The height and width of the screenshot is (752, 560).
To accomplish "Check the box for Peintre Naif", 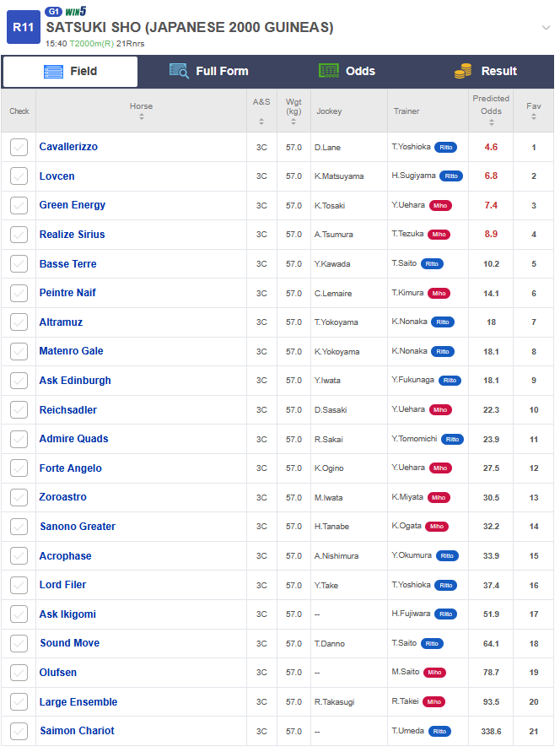I will (x=19, y=293).
